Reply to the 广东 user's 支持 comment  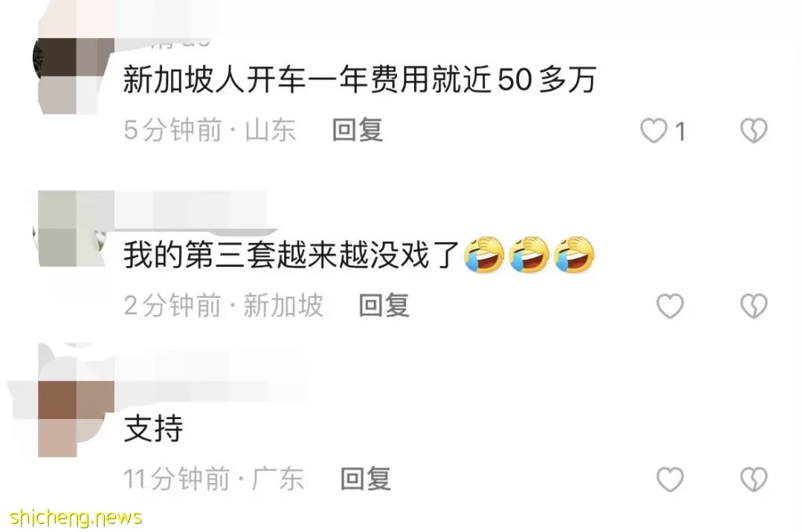tap(366, 479)
